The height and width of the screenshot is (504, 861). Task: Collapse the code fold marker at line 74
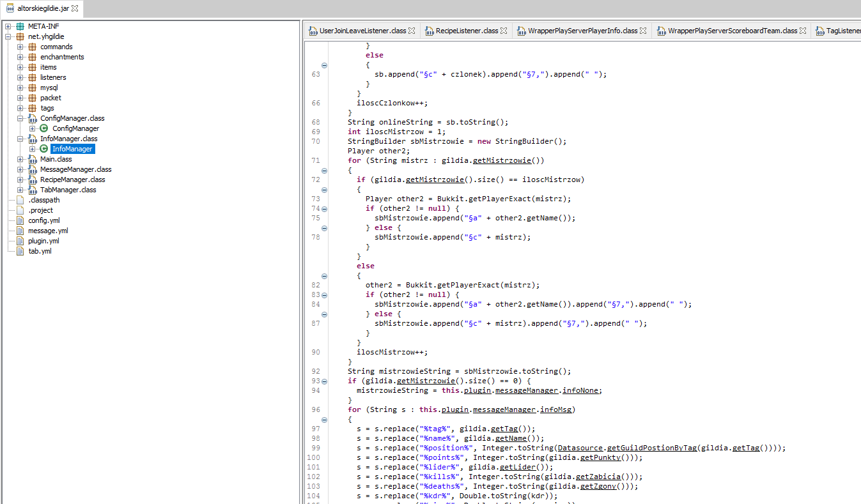[x=324, y=208]
